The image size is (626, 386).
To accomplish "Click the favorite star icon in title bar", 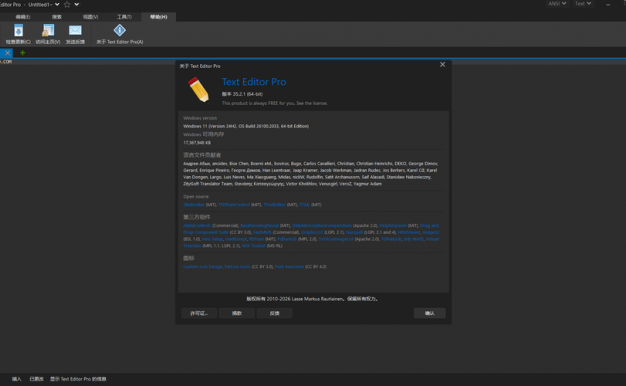I will (67, 4).
